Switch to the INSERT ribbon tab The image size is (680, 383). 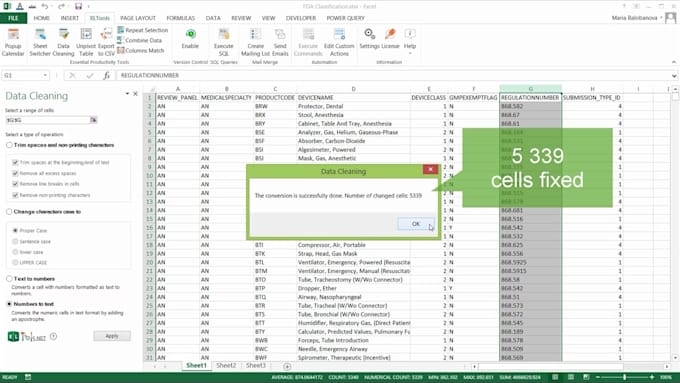pos(69,18)
